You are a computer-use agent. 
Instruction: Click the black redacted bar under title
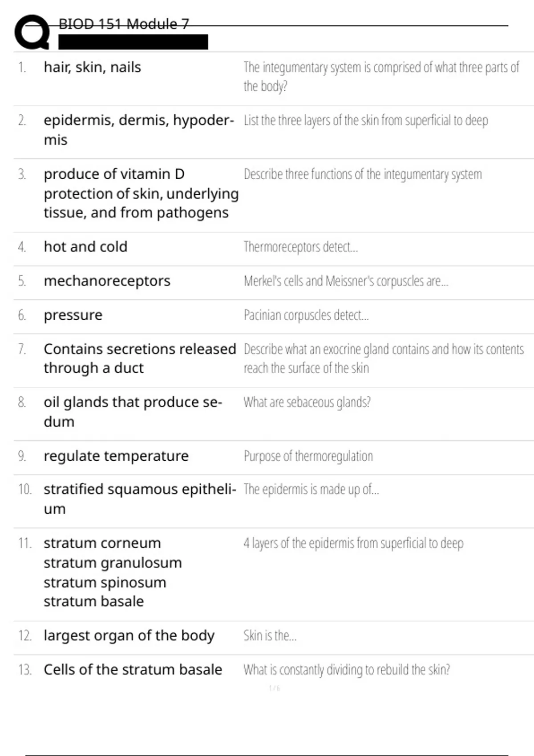coord(133,42)
